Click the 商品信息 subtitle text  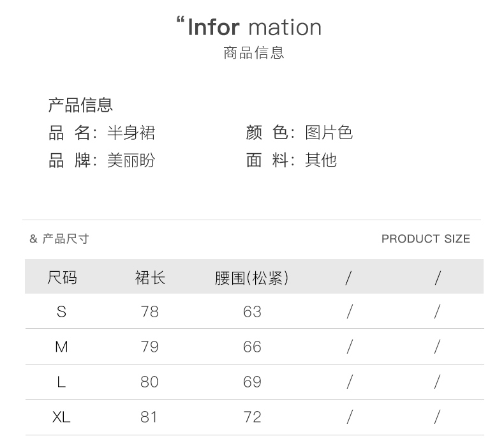253,53
